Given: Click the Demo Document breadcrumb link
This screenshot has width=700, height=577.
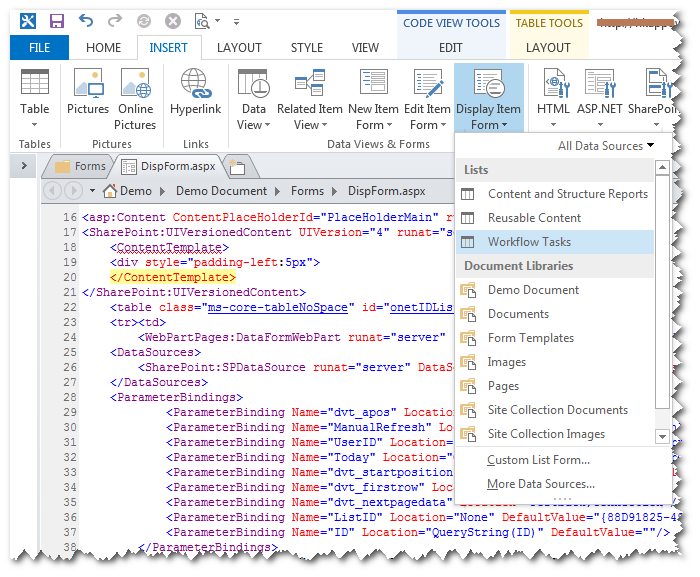Looking at the screenshot, I should 221,191.
